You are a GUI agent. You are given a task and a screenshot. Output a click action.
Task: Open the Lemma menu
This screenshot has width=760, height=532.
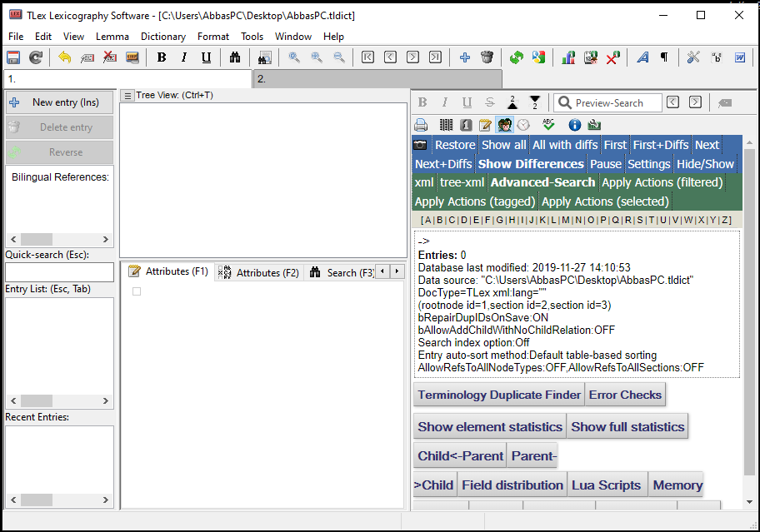[x=112, y=37]
